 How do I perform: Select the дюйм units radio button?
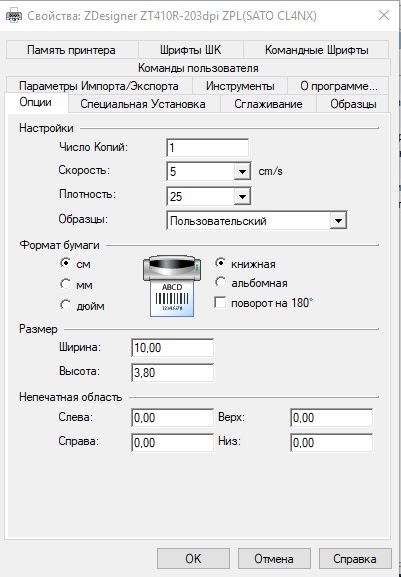point(65,305)
